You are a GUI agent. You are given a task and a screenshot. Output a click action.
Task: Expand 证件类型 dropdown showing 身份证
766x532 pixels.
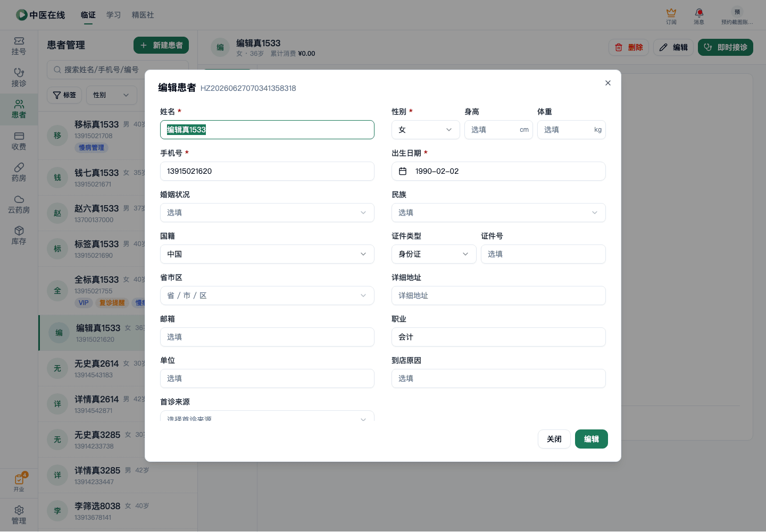point(434,254)
